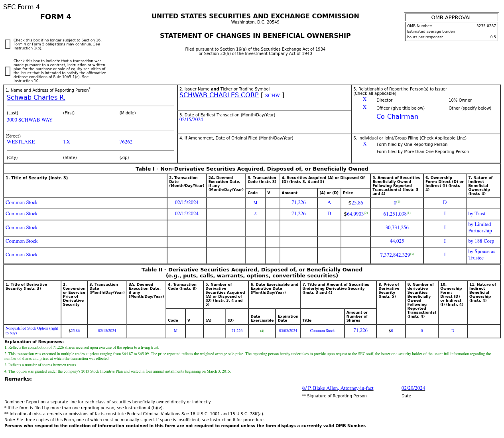
Task: Click the Table II transaction date 02/15/2024
Action: tap(107, 331)
